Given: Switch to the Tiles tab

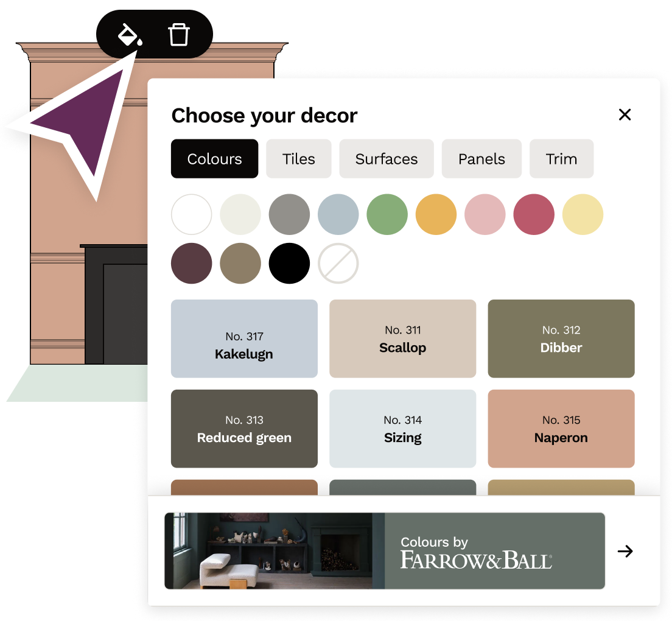Looking at the screenshot, I should point(298,158).
